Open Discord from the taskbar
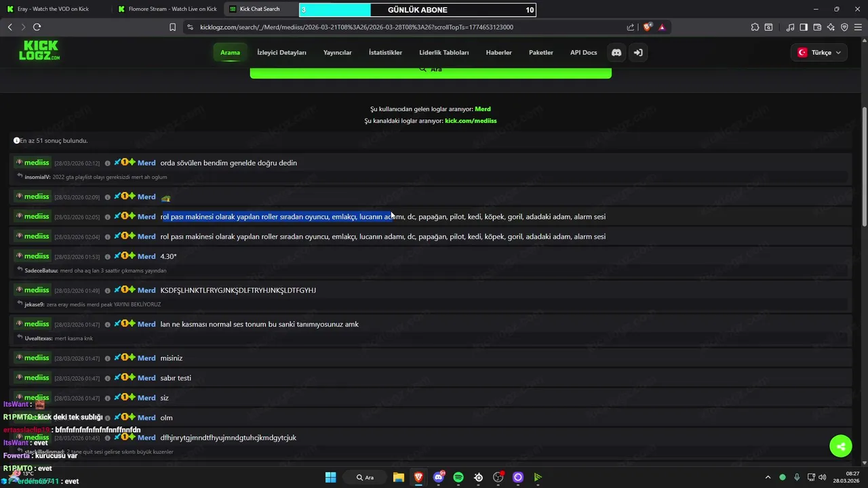Image resolution: width=868 pixels, height=488 pixels. (x=439, y=477)
